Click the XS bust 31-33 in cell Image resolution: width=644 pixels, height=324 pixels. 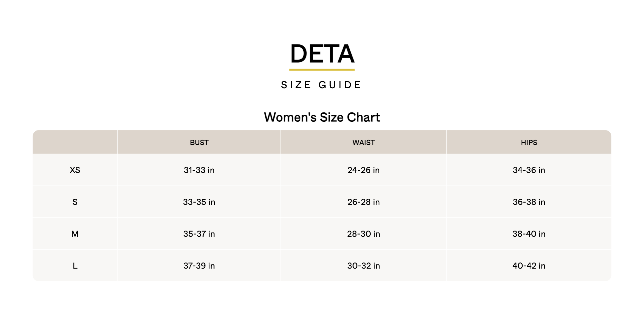click(199, 170)
